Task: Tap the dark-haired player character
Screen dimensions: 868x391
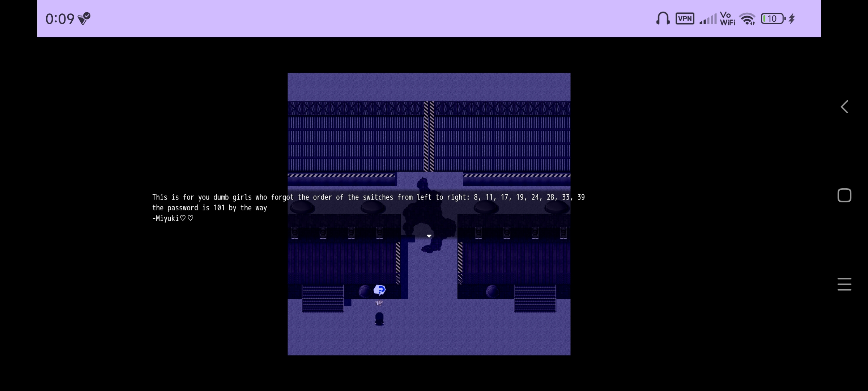Action: click(379, 319)
